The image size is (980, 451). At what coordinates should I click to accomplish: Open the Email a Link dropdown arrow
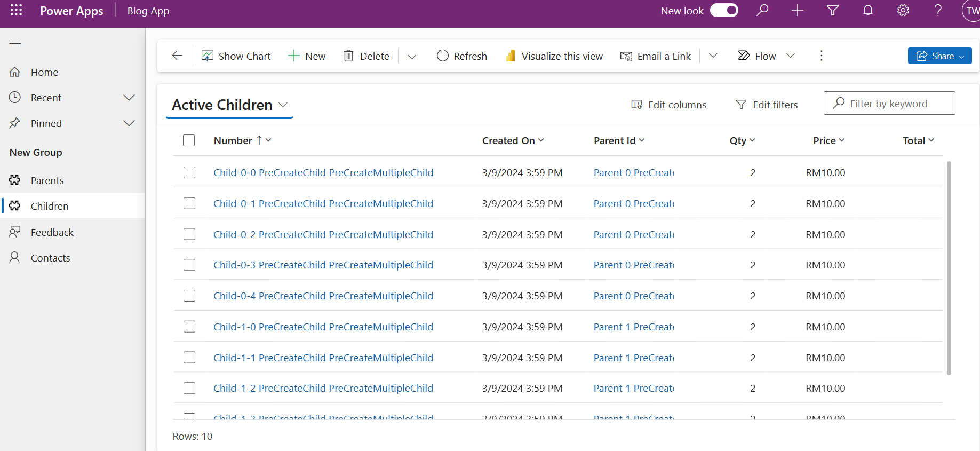click(x=713, y=56)
